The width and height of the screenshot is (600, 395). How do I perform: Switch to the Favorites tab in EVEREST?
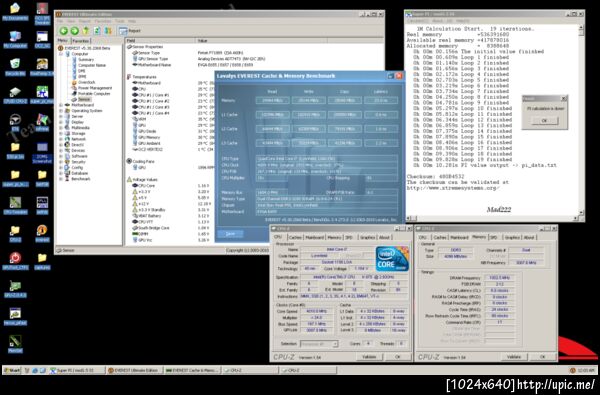pos(81,41)
